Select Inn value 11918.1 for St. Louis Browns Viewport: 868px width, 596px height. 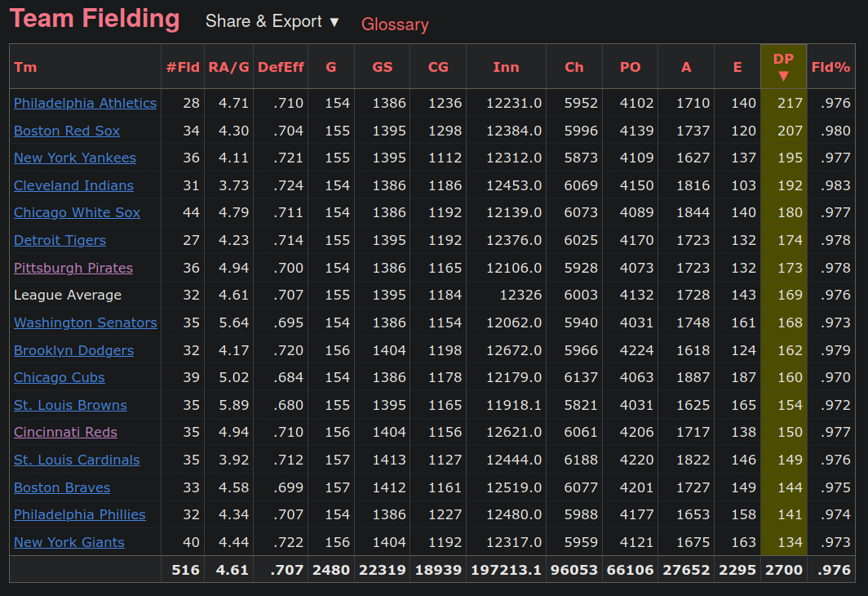[x=514, y=406]
